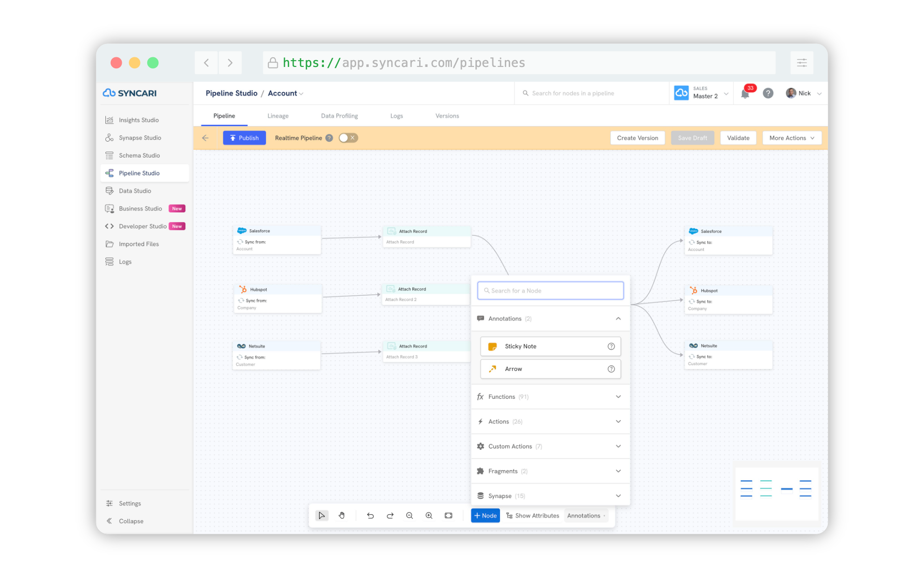Switch to the Lineage tab
The width and height of the screenshot is (924, 578).
click(278, 116)
